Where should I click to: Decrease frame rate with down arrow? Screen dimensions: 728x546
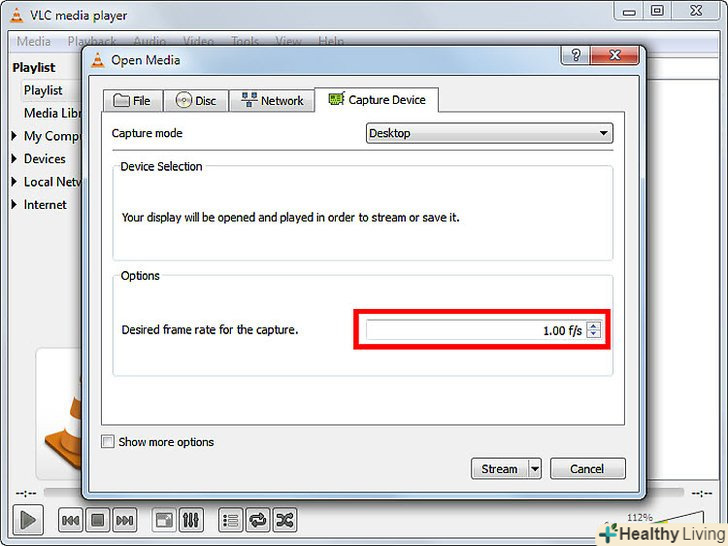(x=593, y=334)
